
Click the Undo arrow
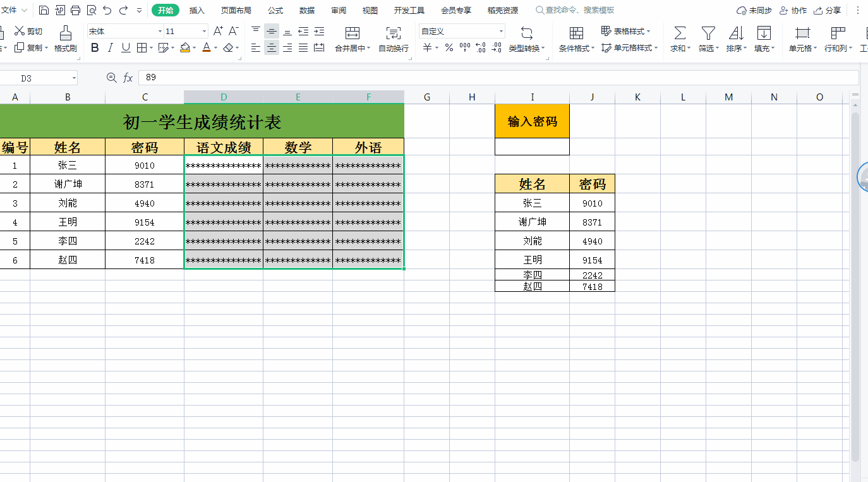click(107, 10)
